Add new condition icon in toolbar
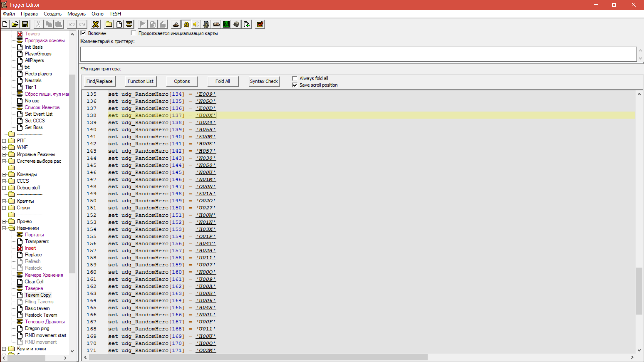Image resolution: width=644 pixels, height=362 pixels. click(153, 24)
